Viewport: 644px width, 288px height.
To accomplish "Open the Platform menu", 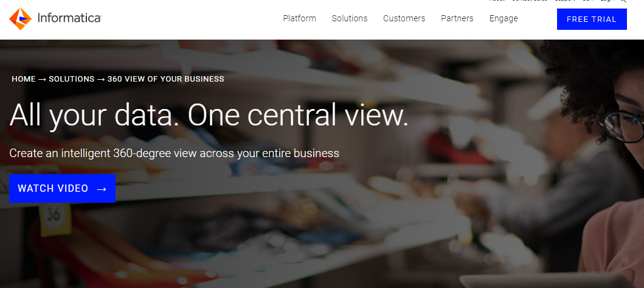I will pyautogui.click(x=299, y=18).
